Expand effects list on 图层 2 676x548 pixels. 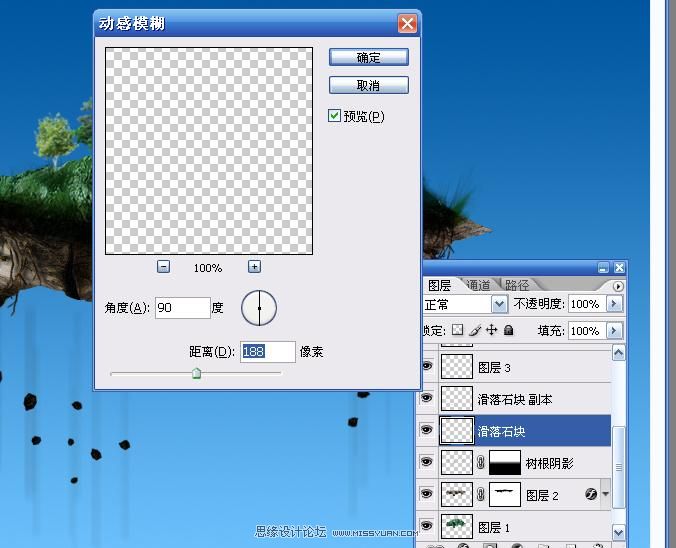click(x=605, y=494)
